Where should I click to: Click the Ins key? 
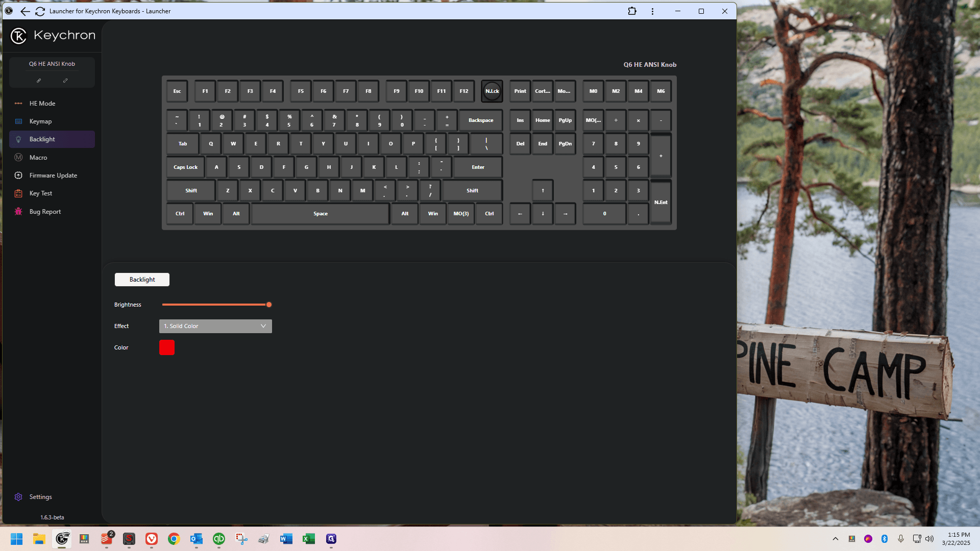tap(520, 120)
